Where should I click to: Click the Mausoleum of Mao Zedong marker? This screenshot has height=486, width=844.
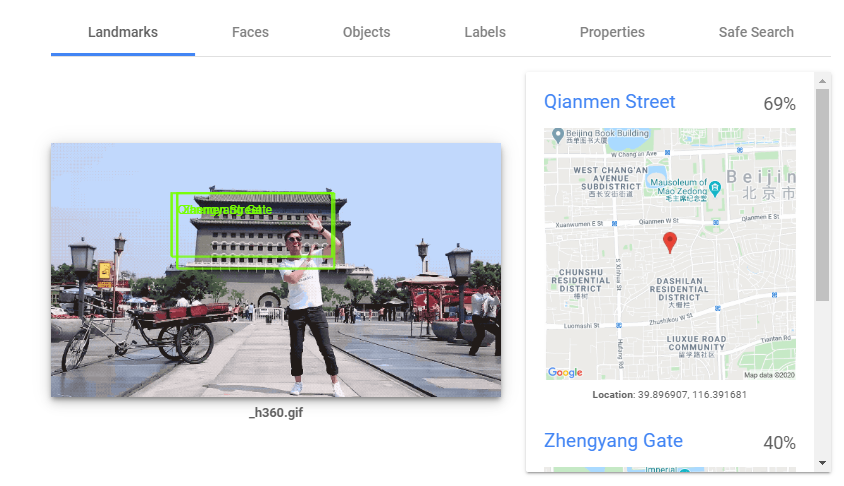click(x=714, y=187)
